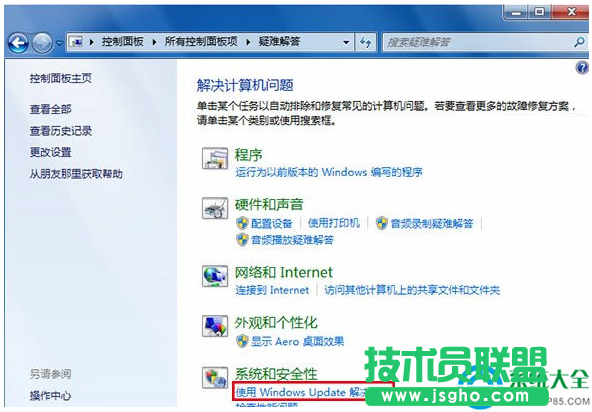Screen dimensions: 592x412
Task: Click the 外观和个性化 category icon
Action: (215, 326)
